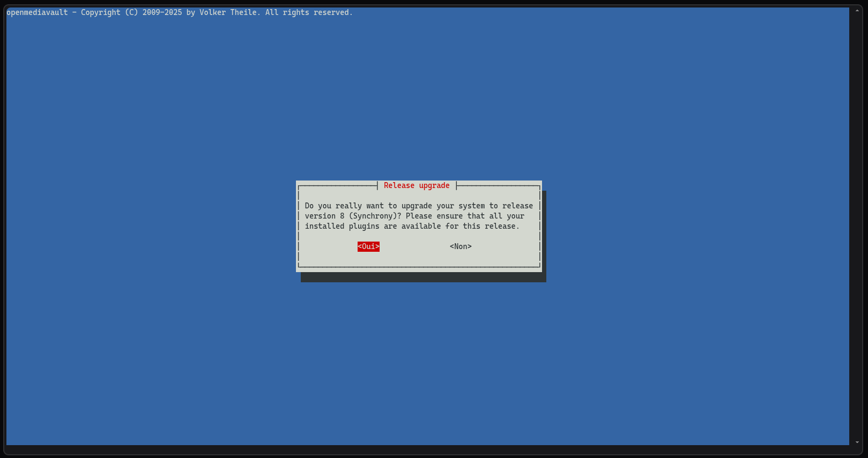Click the 2009-2025 copyright years text
The width and height of the screenshot is (868, 458).
click(162, 12)
